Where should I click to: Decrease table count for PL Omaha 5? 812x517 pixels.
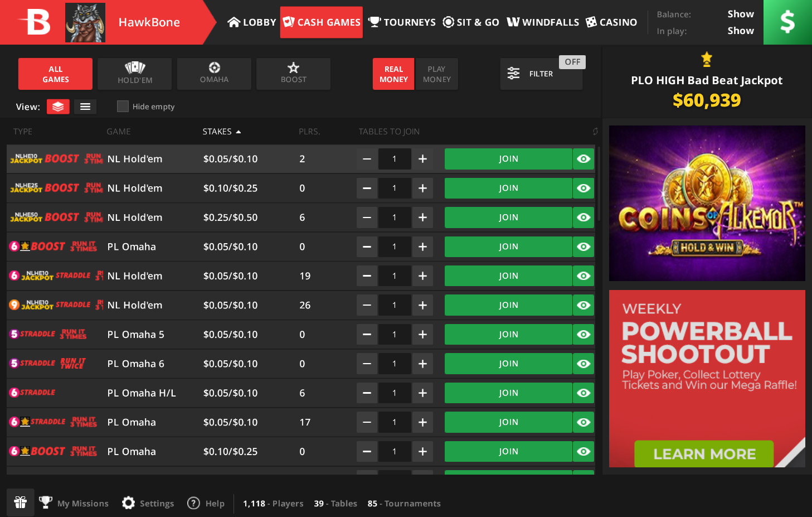point(367,335)
